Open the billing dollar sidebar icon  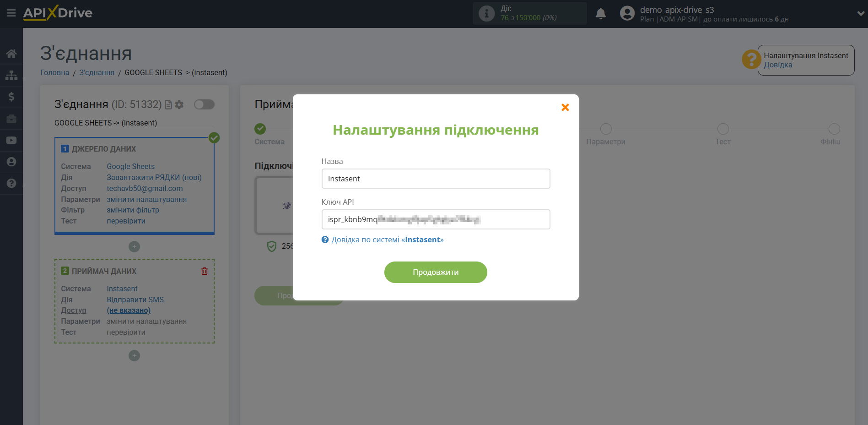11,97
